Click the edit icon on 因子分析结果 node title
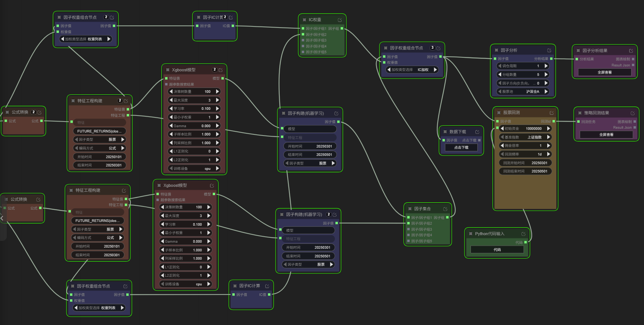 pyautogui.click(x=631, y=51)
